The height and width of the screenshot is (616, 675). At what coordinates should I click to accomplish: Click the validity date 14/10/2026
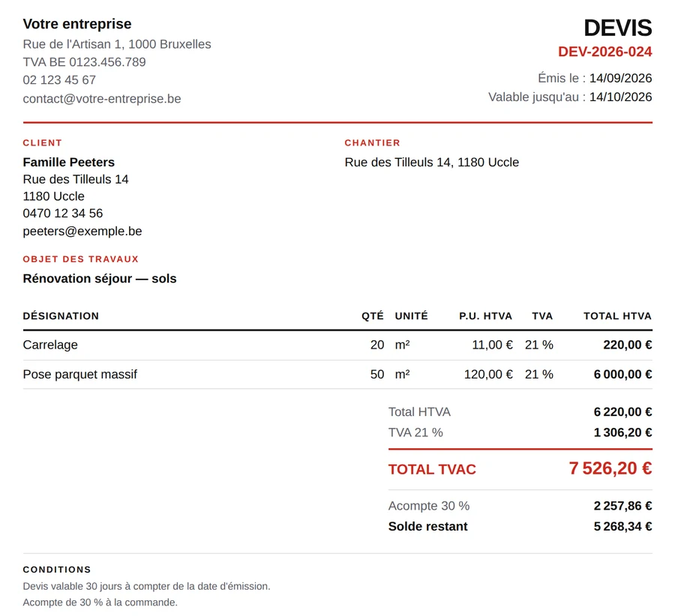click(620, 97)
